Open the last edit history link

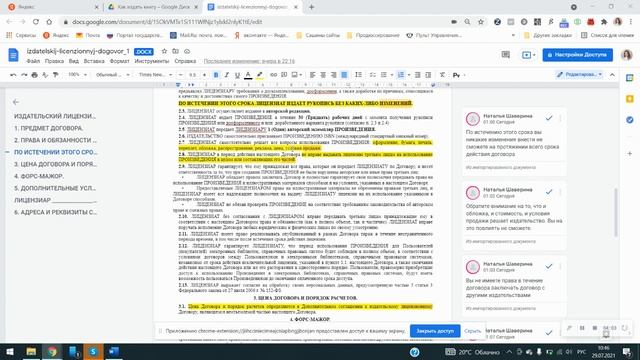click(x=249, y=61)
